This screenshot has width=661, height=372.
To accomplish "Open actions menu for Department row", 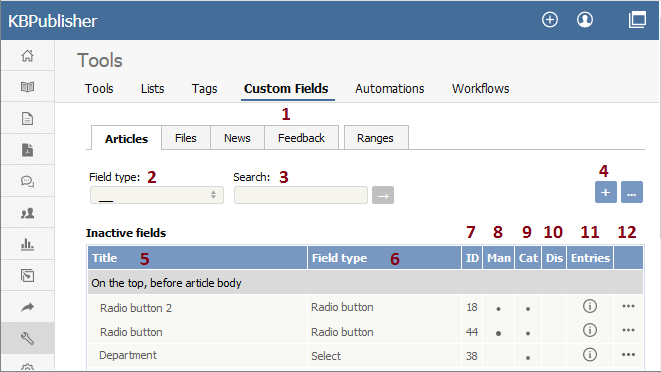I will (x=628, y=355).
